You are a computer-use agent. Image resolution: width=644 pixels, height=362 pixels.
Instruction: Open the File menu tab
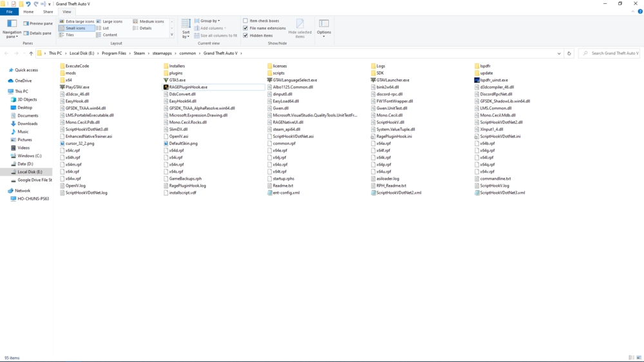(x=9, y=12)
